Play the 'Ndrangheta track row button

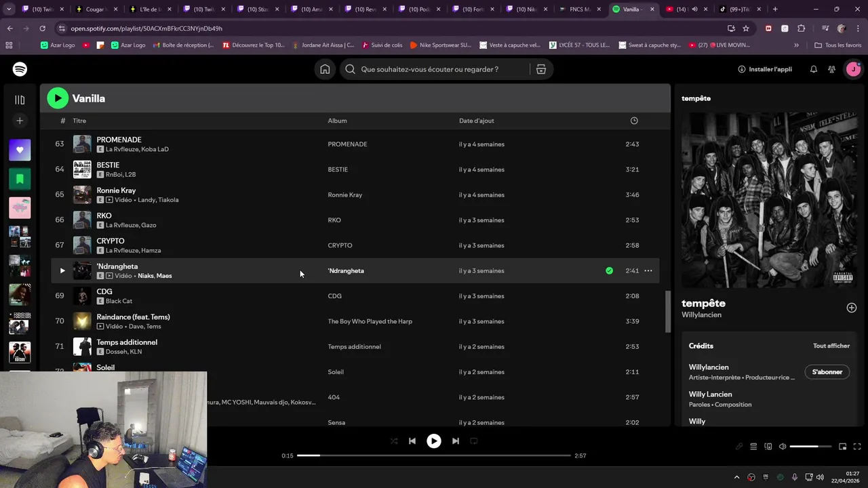[x=62, y=270]
